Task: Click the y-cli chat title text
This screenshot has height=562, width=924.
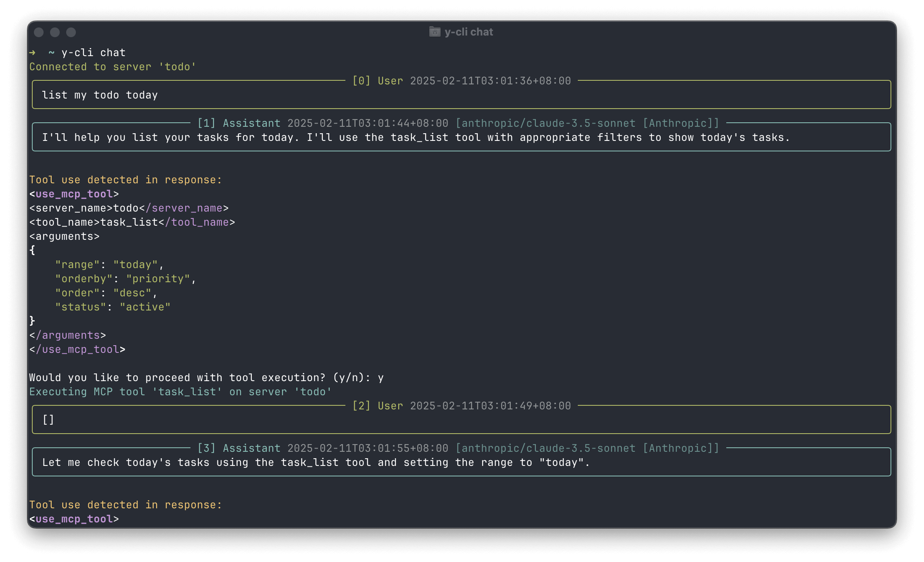Action: (x=468, y=31)
